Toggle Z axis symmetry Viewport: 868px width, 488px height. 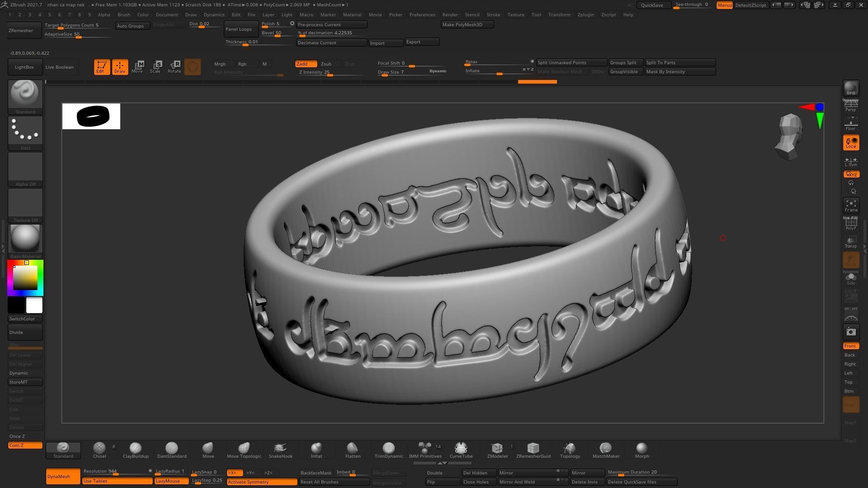pos(271,473)
